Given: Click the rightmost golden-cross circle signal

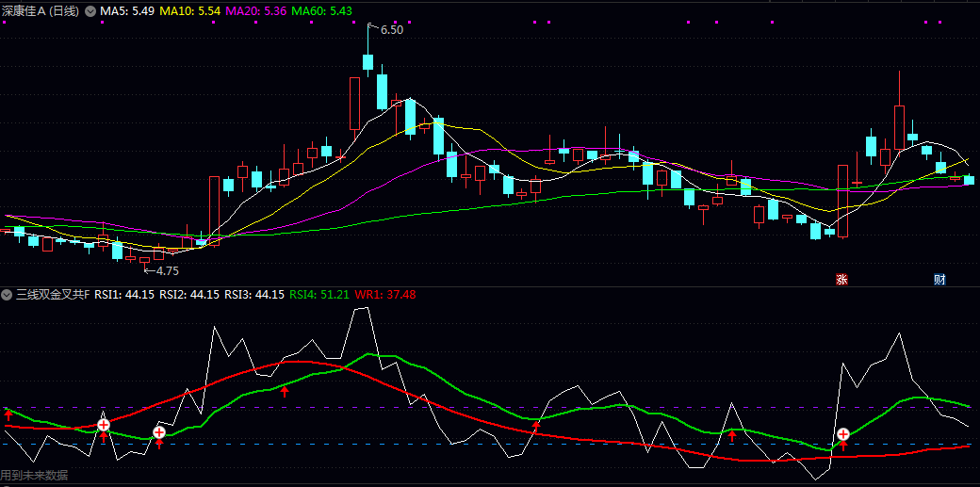Looking at the screenshot, I should click(x=843, y=434).
